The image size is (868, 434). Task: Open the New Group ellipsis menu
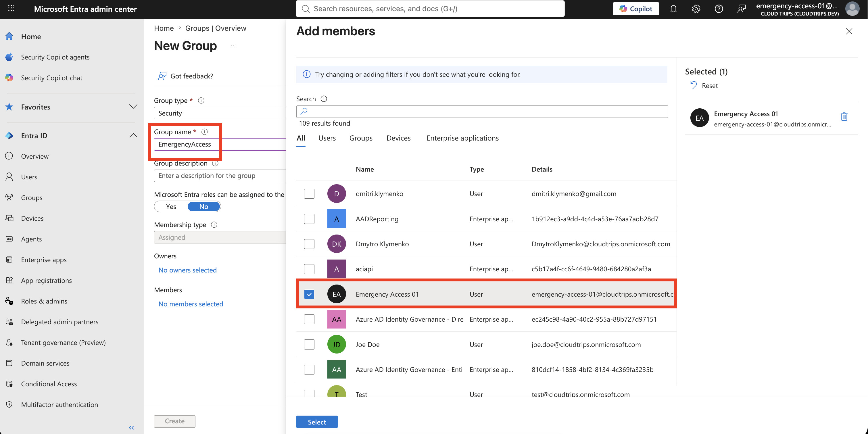coord(233,46)
